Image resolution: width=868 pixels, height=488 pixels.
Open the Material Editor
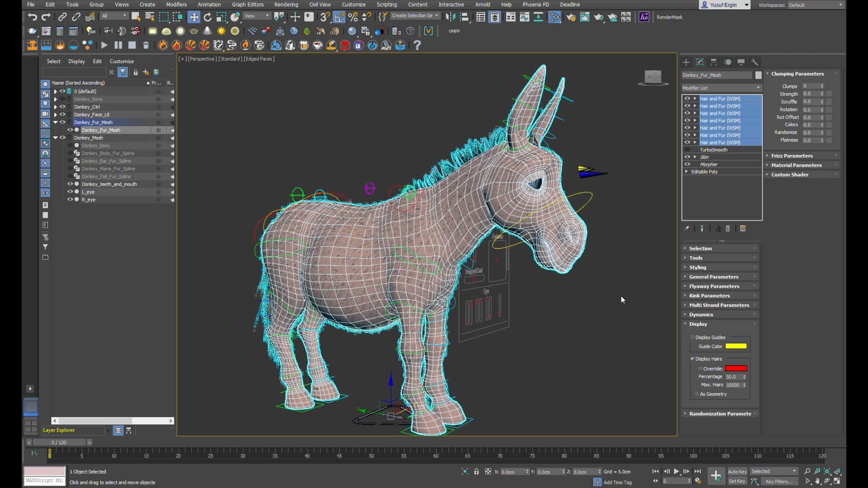tap(554, 17)
